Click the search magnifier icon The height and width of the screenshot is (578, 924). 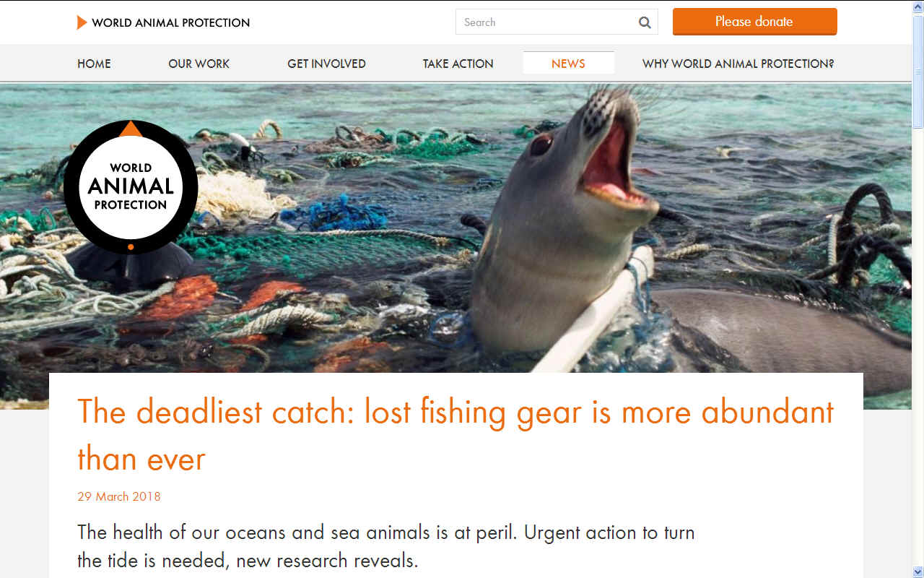[645, 22]
